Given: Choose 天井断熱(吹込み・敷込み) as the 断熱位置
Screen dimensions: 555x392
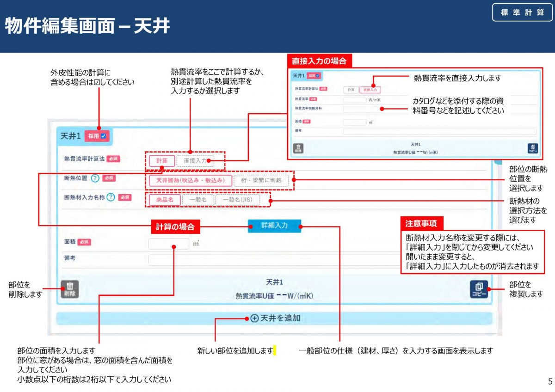Looking at the screenshot, I should tap(190, 180).
